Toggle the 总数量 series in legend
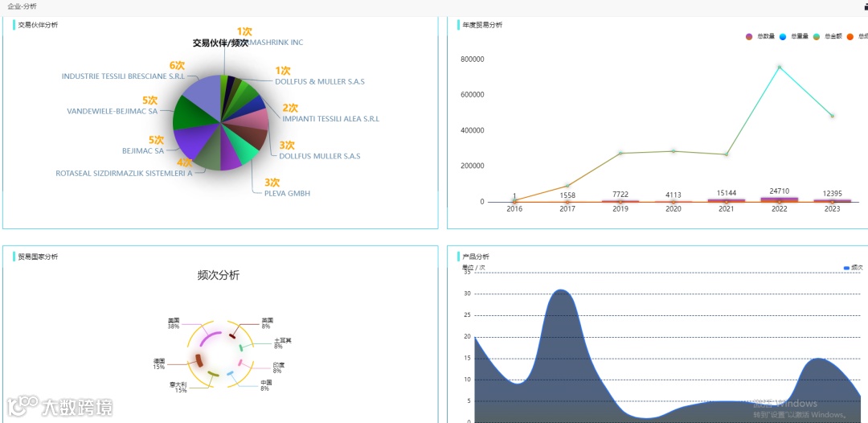This screenshot has width=868, height=423. click(760, 36)
